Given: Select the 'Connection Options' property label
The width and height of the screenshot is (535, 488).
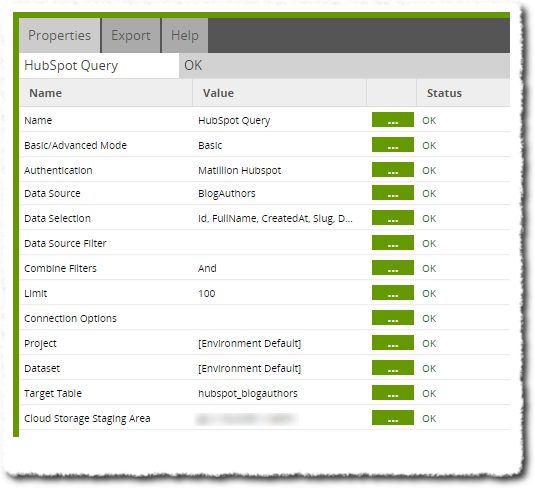Looking at the screenshot, I should (x=70, y=318).
